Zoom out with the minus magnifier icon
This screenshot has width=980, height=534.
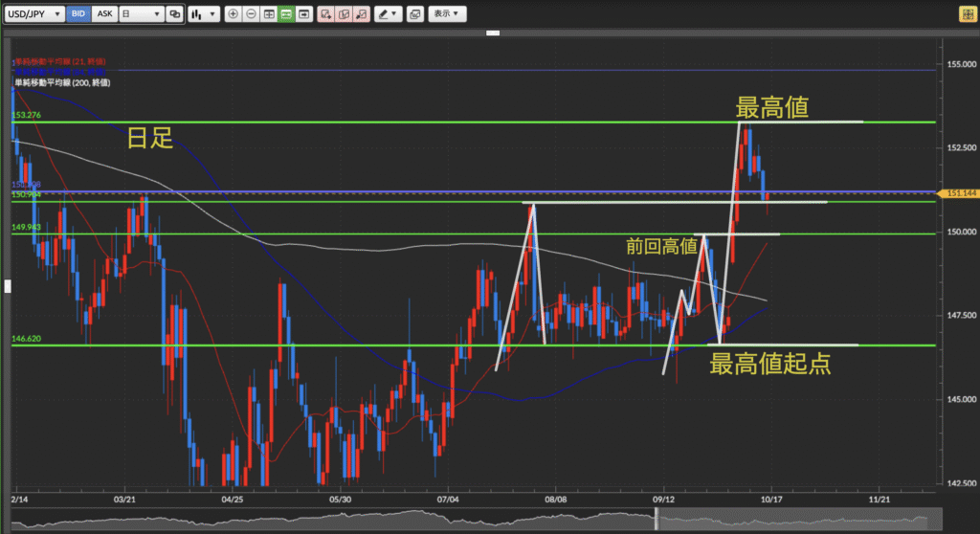coord(251,14)
